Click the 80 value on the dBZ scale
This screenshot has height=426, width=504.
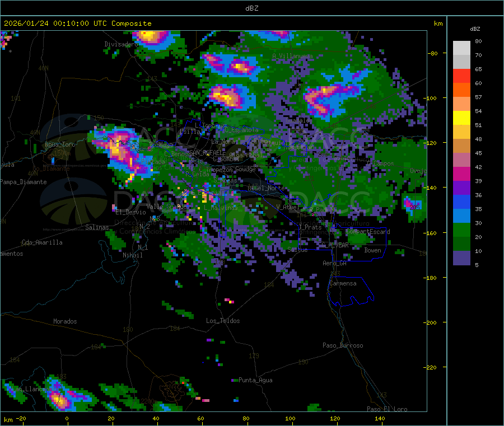click(478, 41)
